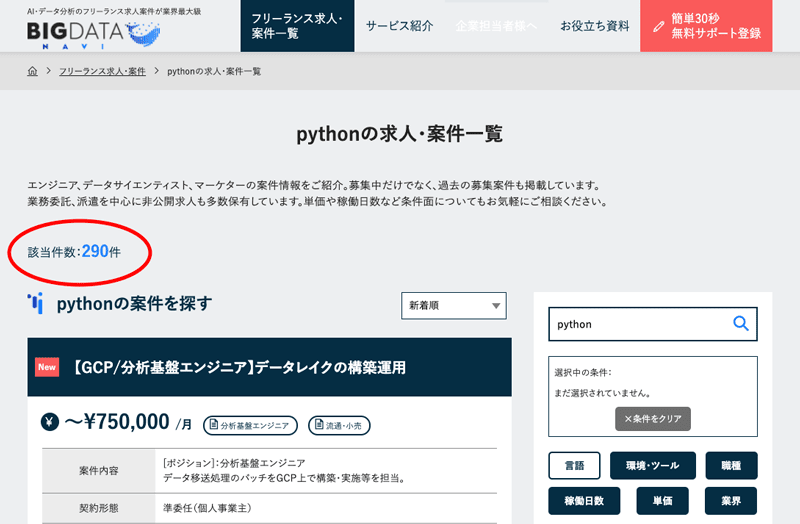Viewport: 800px width, 524px height.
Task: Open 企業担当者様へ menu item
Action: (x=496, y=26)
